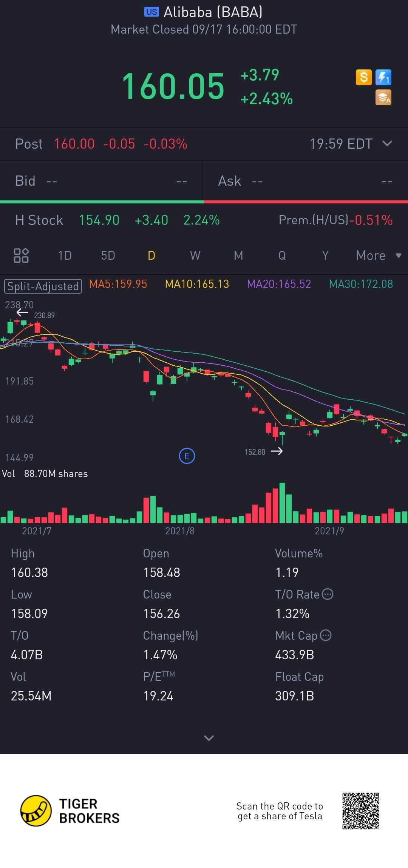Viewport: 408px width, 868px height.
Task: Select the W weekly chart tab
Action: point(195,255)
